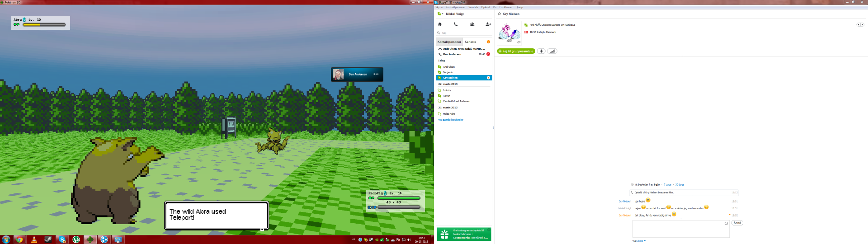Click Skype icon in taskbar
The width and height of the screenshot is (868, 244).
coord(62,239)
